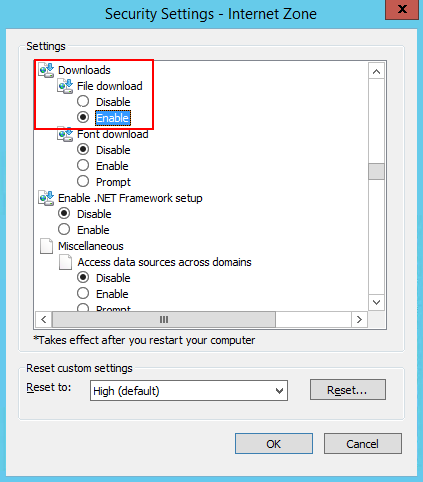Click the .NET Framework setup icon
The image size is (423, 482).
coord(46,198)
